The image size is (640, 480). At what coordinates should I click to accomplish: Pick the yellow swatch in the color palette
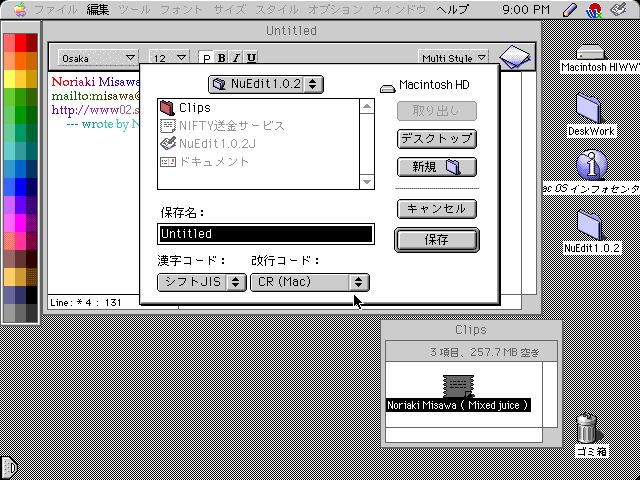[10, 79]
